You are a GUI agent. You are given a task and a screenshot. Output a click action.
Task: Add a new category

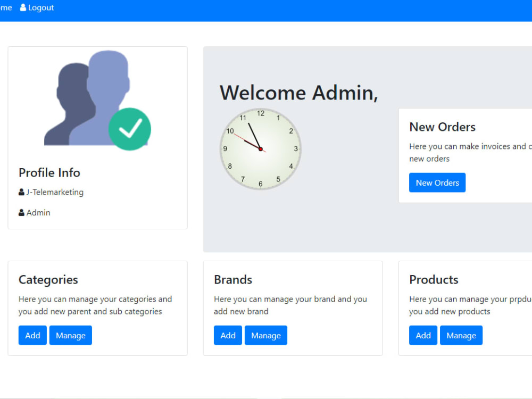pos(32,335)
